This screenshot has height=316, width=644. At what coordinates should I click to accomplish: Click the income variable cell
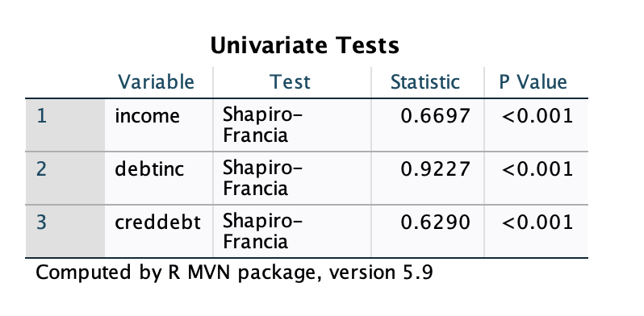pos(159,125)
